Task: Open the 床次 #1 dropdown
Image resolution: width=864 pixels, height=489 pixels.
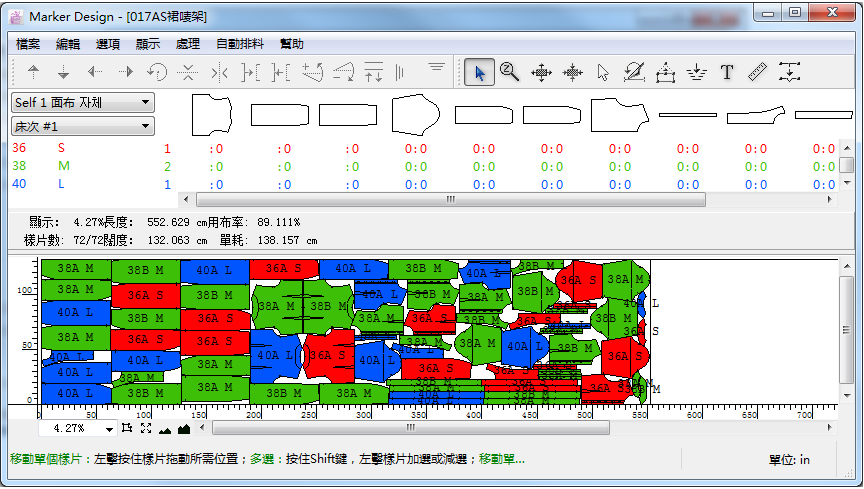Action: [82, 126]
